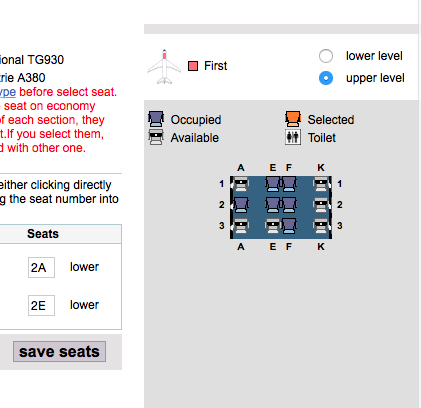421x408 pixels.
Task: Click occupied seat 1F
Action: coord(289,184)
